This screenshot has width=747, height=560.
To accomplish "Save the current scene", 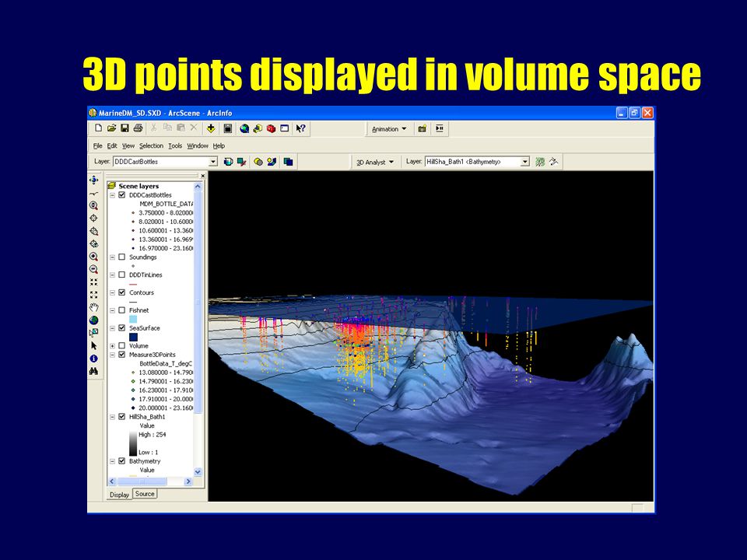I will (124, 128).
